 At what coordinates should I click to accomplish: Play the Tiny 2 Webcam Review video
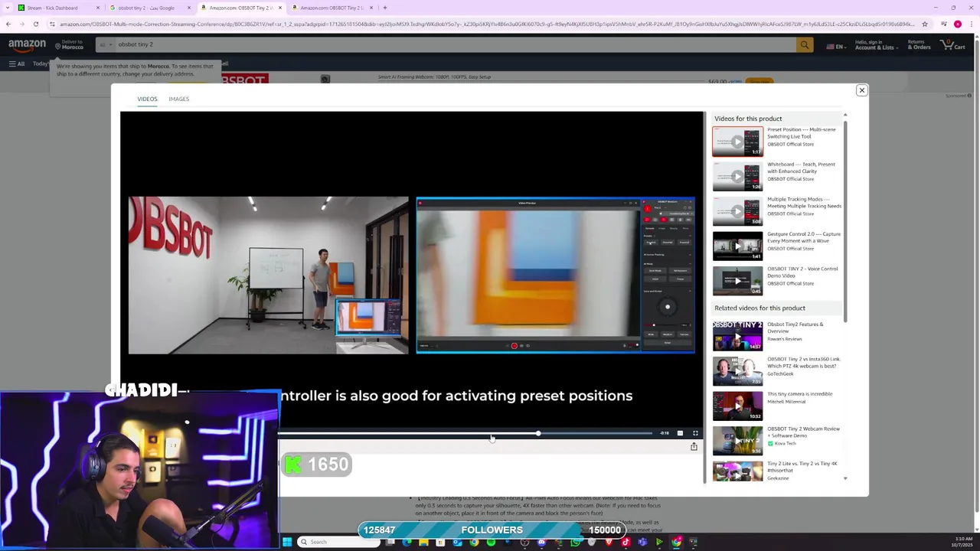pyautogui.click(x=737, y=441)
